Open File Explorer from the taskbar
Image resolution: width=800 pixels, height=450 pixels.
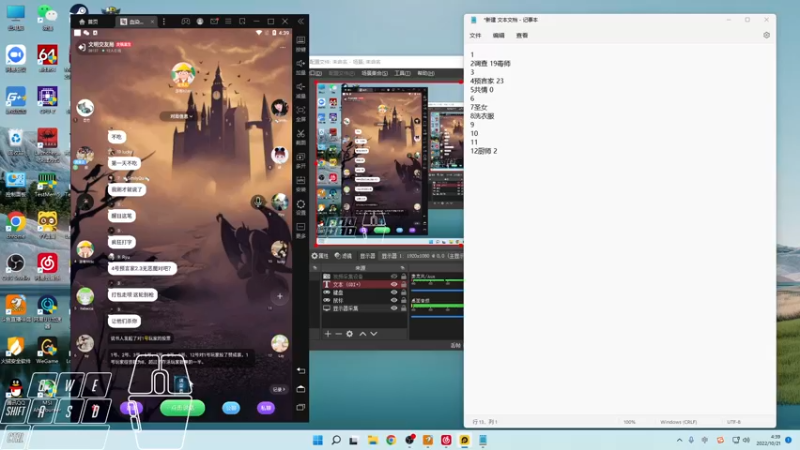[x=372, y=440]
